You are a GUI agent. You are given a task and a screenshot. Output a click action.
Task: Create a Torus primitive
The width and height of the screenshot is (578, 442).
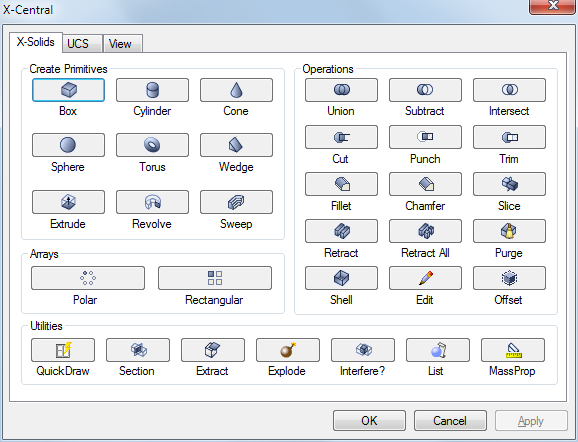pyautogui.click(x=152, y=145)
